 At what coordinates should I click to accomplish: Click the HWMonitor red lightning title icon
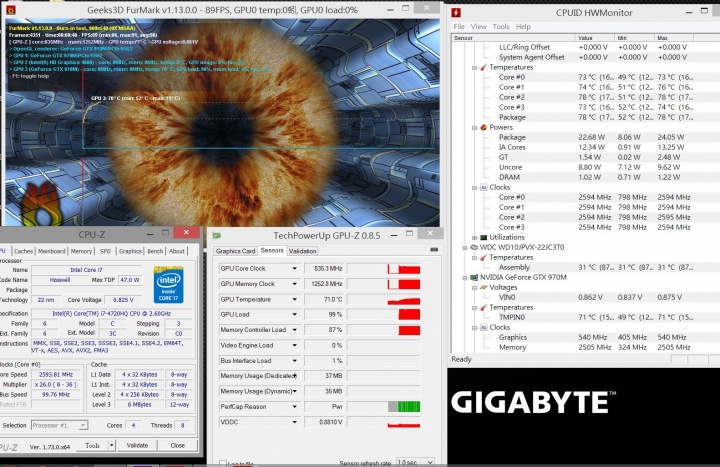coord(456,13)
